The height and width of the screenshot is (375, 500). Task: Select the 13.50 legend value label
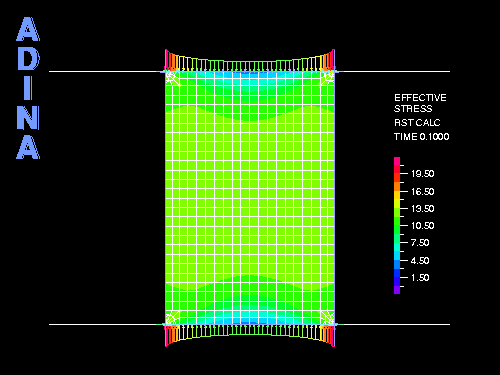tap(422, 209)
